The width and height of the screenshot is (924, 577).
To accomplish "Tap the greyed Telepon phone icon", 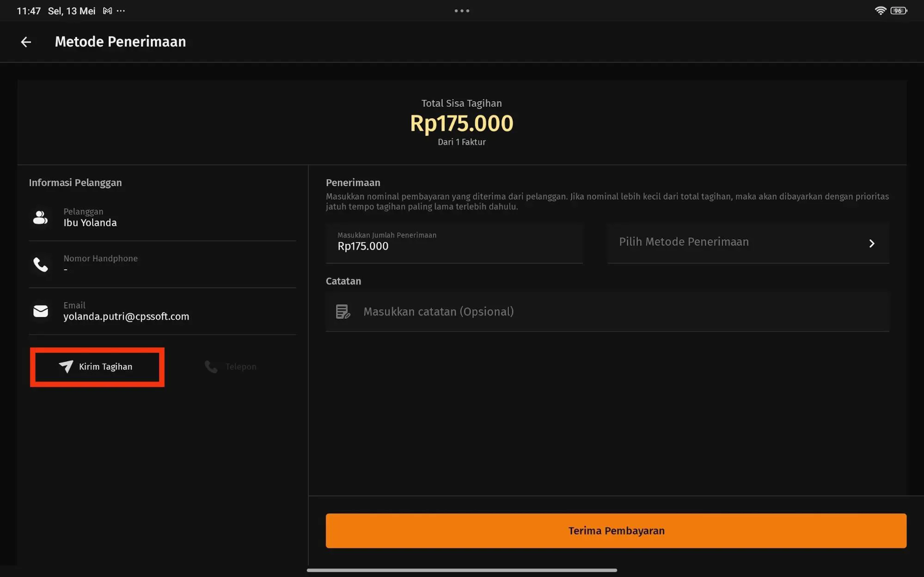I will (211, 367).
